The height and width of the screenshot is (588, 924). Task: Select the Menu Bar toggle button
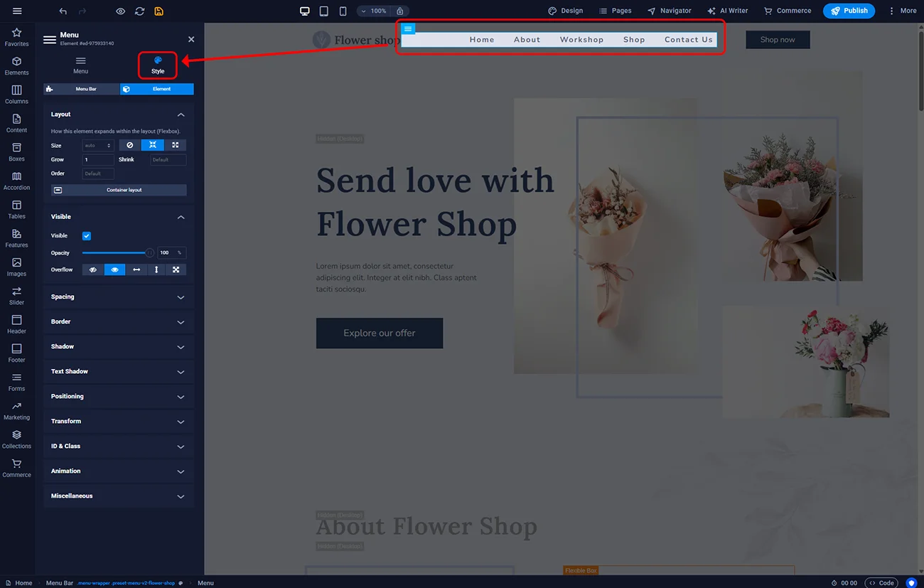[82, 89]
